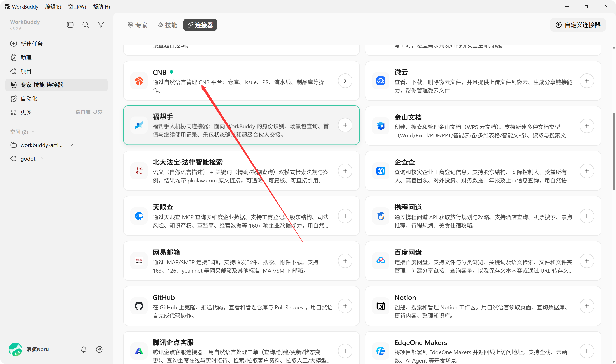Click the GitHub octocat logo
Screen dimensions: 616x364
[139, 306]
